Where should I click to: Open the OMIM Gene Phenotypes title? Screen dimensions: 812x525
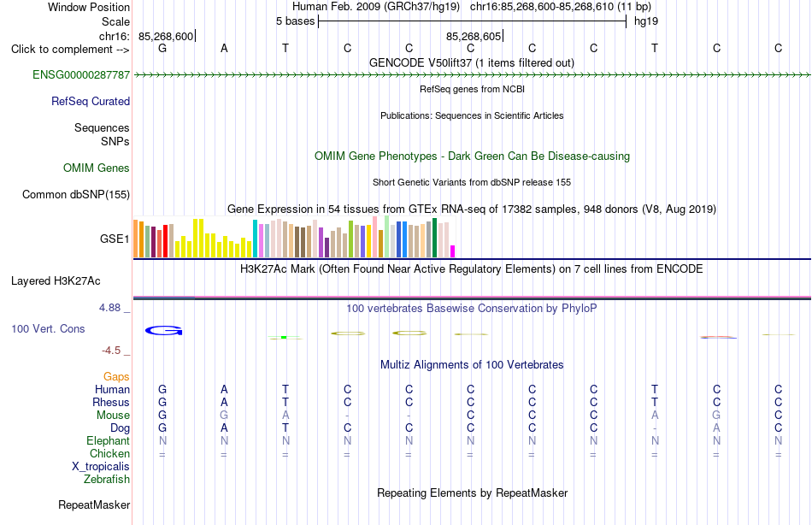472,156
